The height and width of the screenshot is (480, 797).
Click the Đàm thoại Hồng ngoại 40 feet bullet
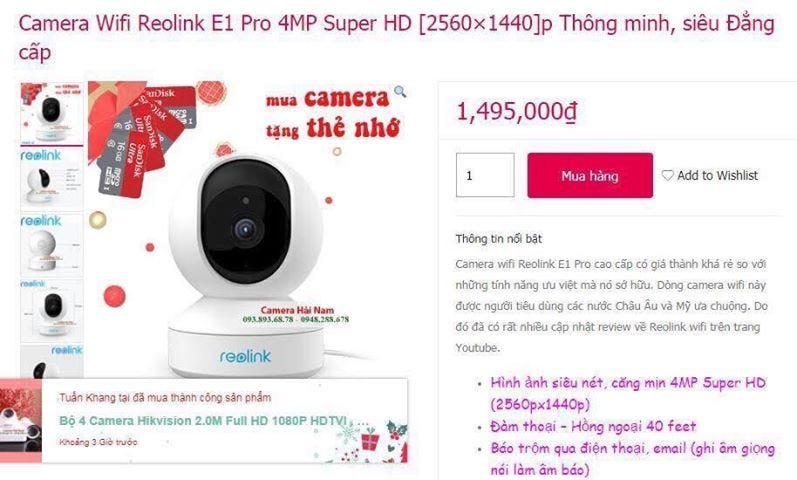593,426
